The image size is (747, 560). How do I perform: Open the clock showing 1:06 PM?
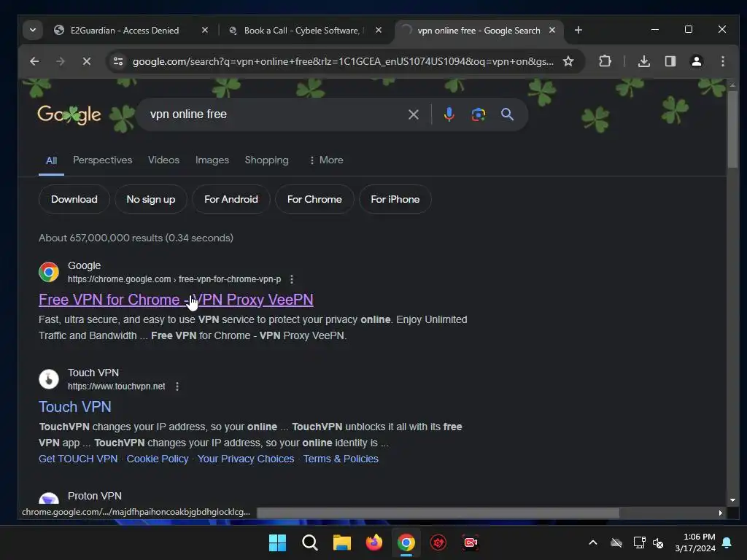695,542
